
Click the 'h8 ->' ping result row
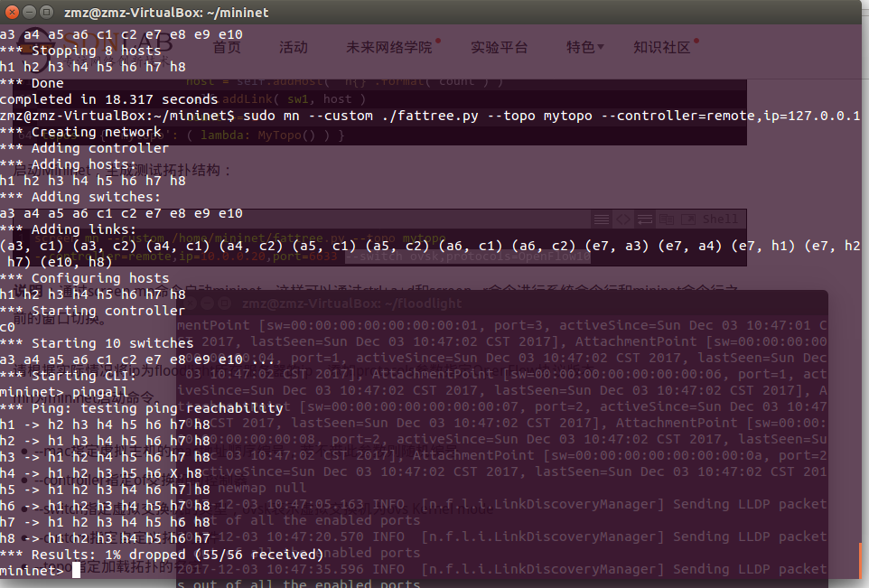pos(105,538)
